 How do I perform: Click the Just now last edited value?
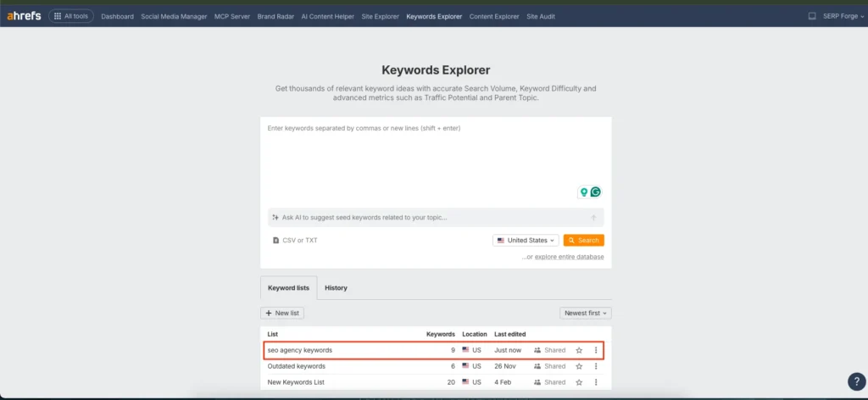coord(508,350)
